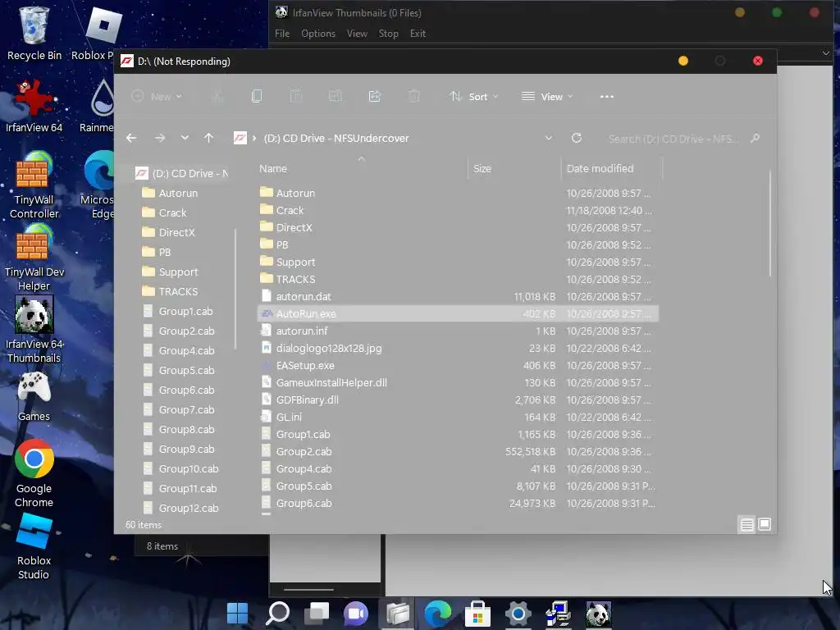
Task: Open View menu in IrfanView Thumbnails
Action: click(x=357, y=33)
